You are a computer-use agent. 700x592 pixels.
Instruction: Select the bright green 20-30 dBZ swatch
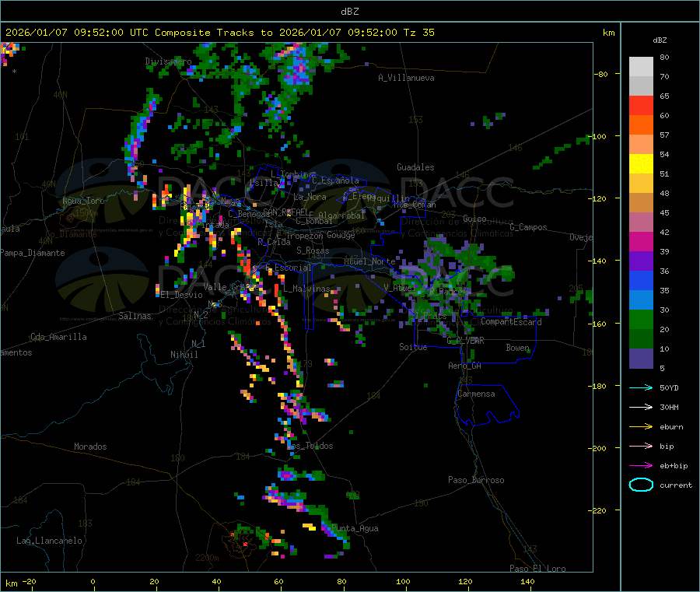coord(641,320)
